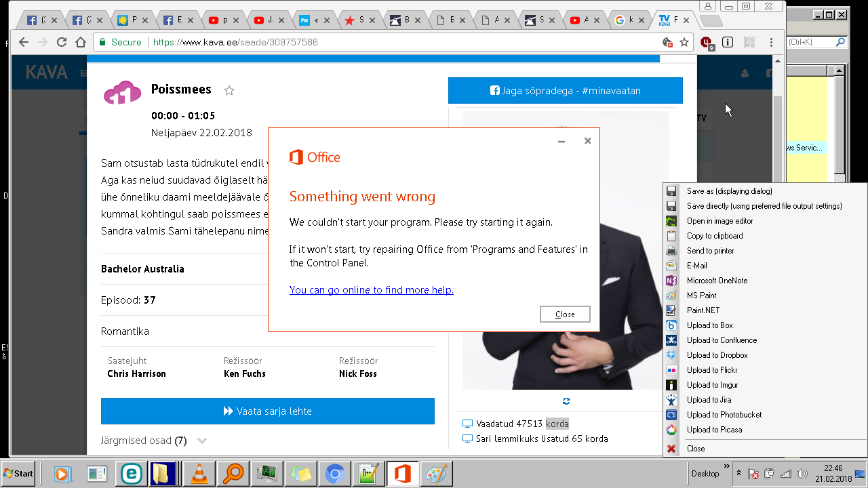Open the uBlock Origin extension icon
This screenshot has height=488, width=868.
707,43
